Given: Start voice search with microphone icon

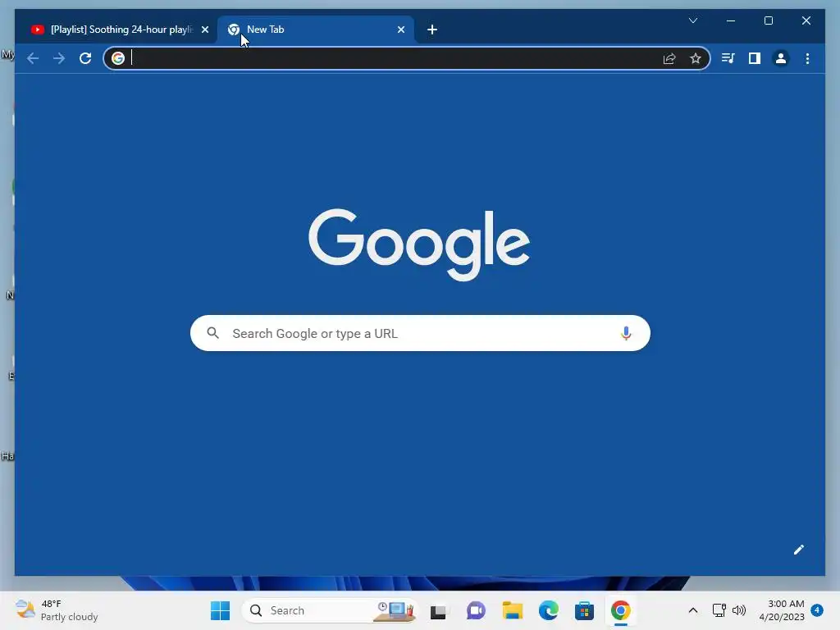Looking at the screenshot, I should 626,333.
